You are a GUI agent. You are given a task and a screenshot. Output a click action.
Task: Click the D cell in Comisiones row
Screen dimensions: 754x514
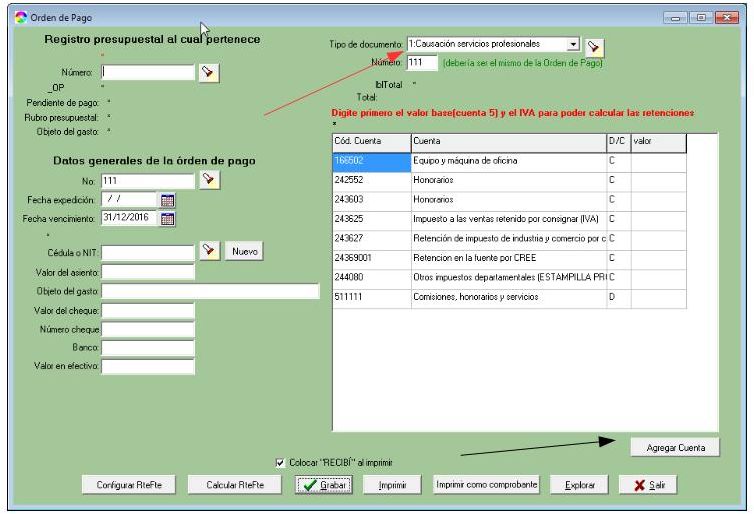click(619, 299)
